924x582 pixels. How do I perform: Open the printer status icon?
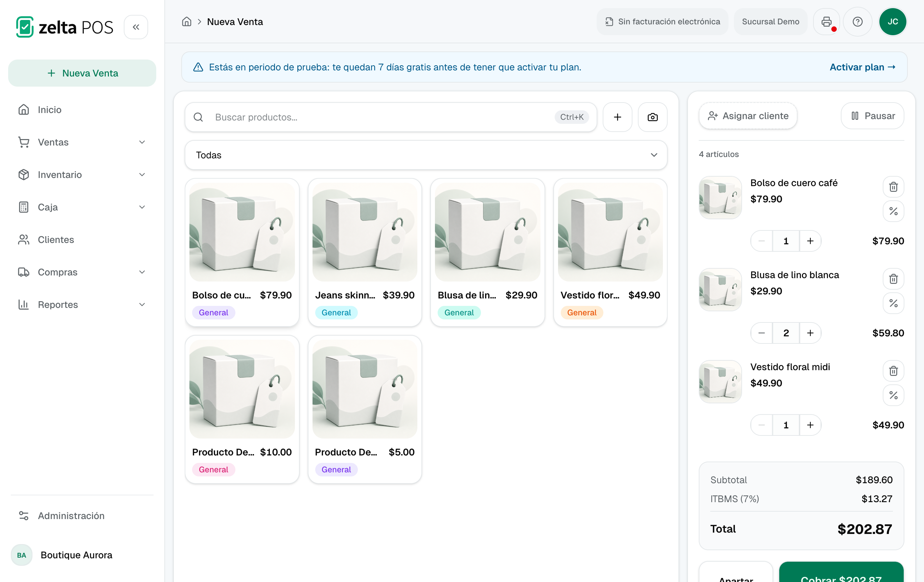pyautogui.click(x=826, y=22)
